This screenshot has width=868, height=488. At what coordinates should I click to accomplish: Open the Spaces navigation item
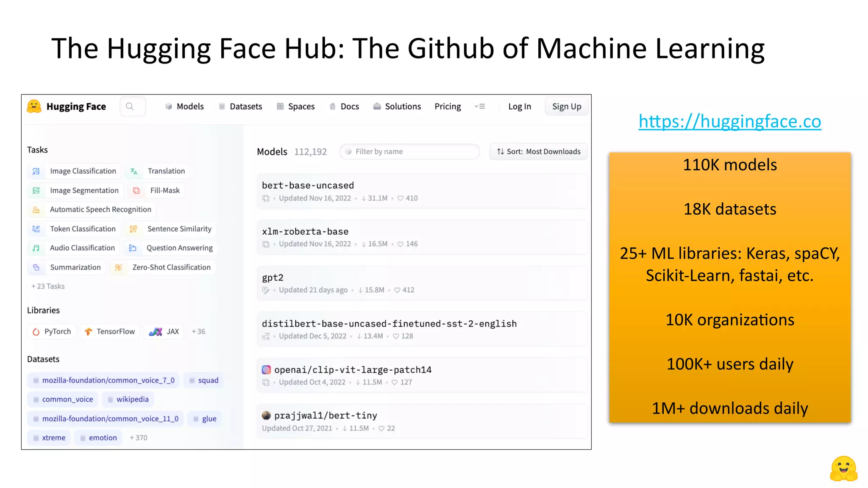coord(296,106)
